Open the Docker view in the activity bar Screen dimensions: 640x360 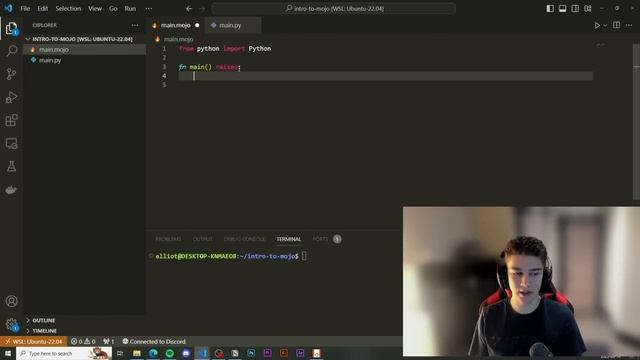[x=11, y=190]
